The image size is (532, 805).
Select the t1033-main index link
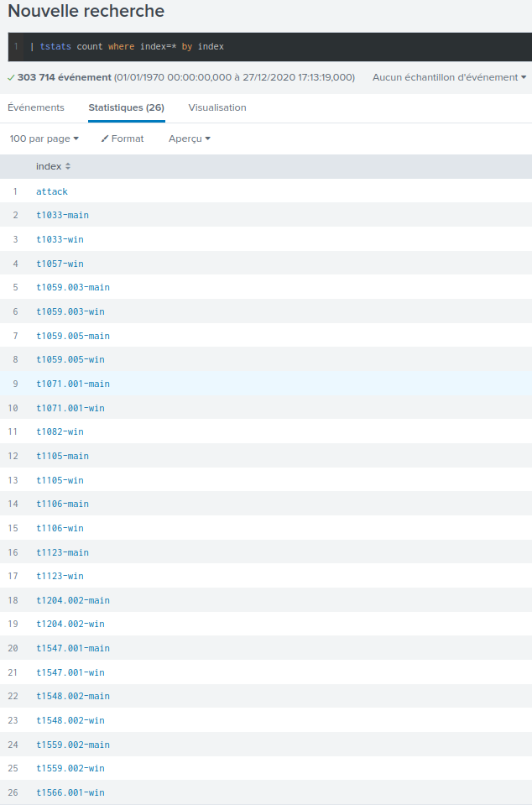pos(62,215)
